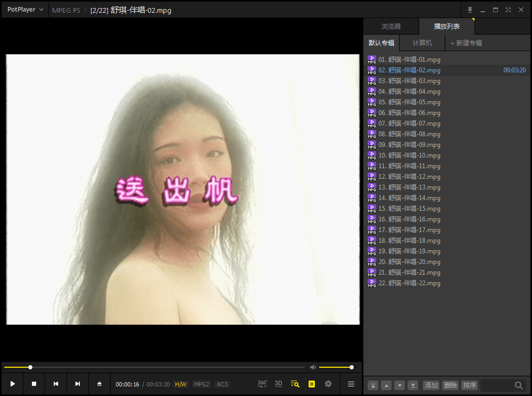
Task: Click the volume slider handle
Action: click(x=352, y=367)
